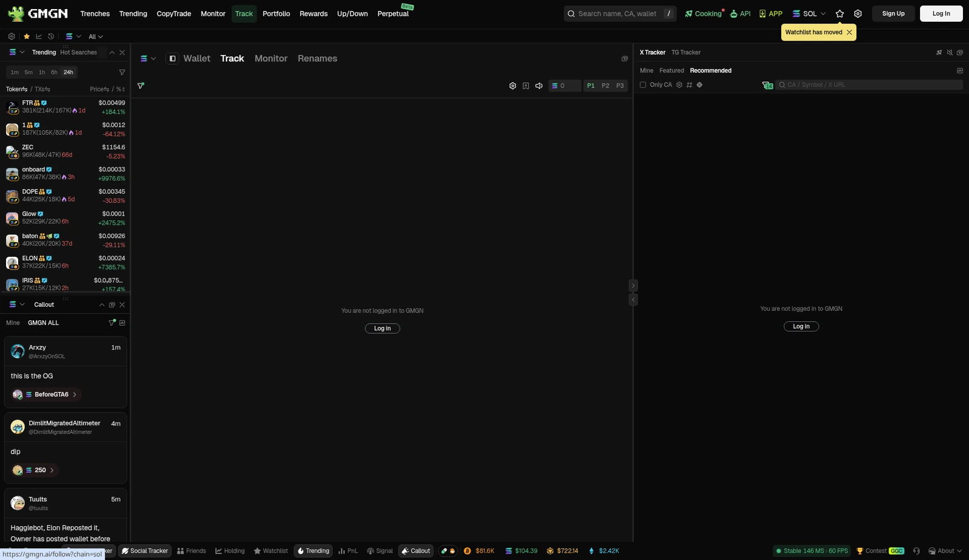969x560 pixels.
Task: Open the Track panel settings gear
Action: click(x=512, y=86)
